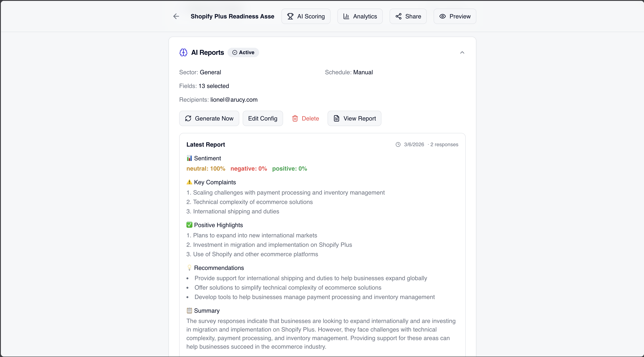Click the back arrow icon
This screenshot has width=644, height=357.
(176, 16)
